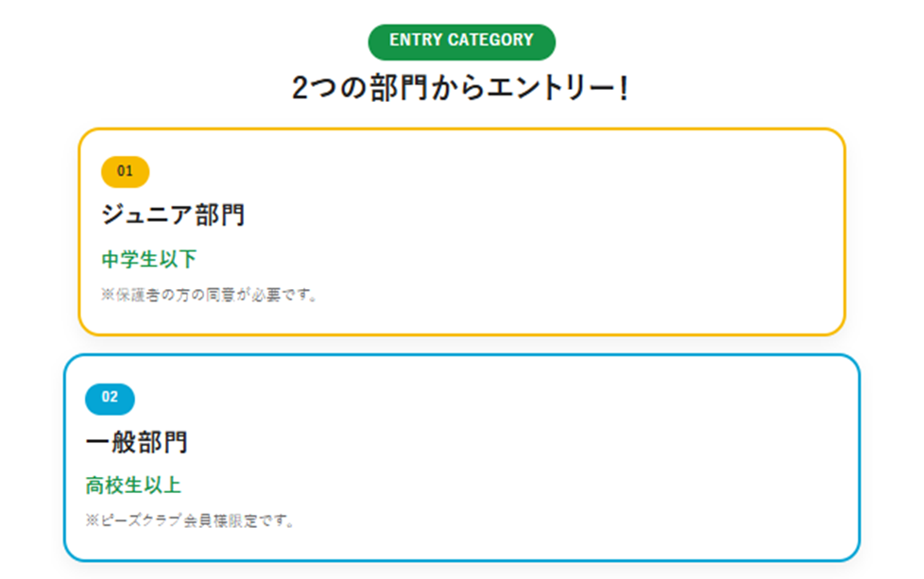Image resolution: width=924 pixels, height=579 pixels.
Task: Click the green 高校生以上 text
Action: 133,485
